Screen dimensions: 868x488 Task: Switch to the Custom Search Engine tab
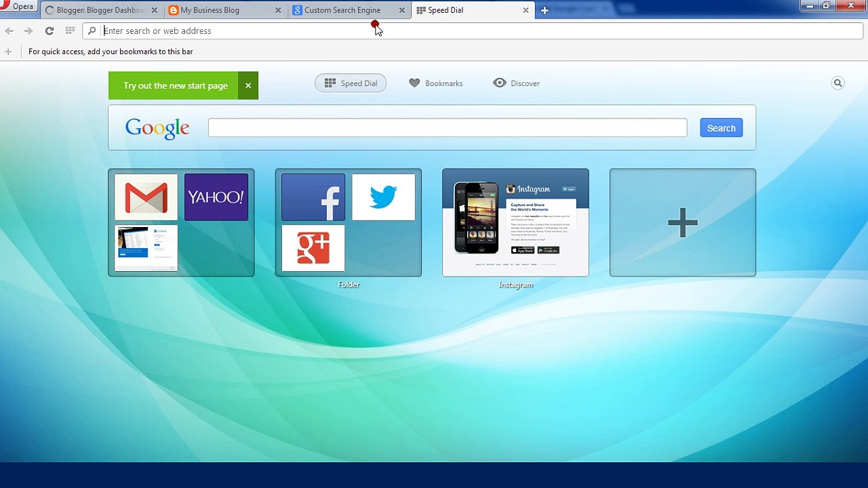349,10
